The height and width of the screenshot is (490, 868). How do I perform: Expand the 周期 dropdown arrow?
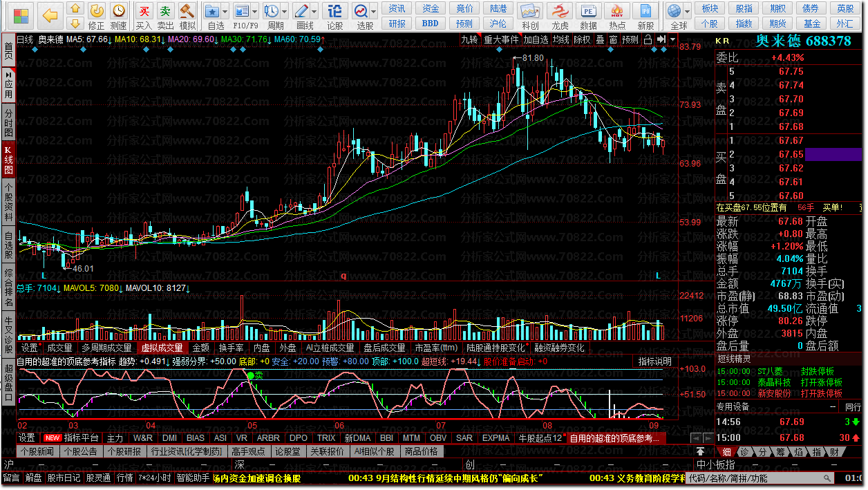284,11
